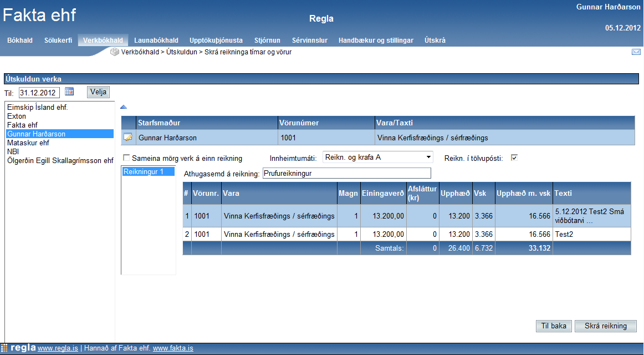Click the breadcrumb Verkbókhald box icon
This screenshot has height=355, width=644.
(x=115, y=52)
